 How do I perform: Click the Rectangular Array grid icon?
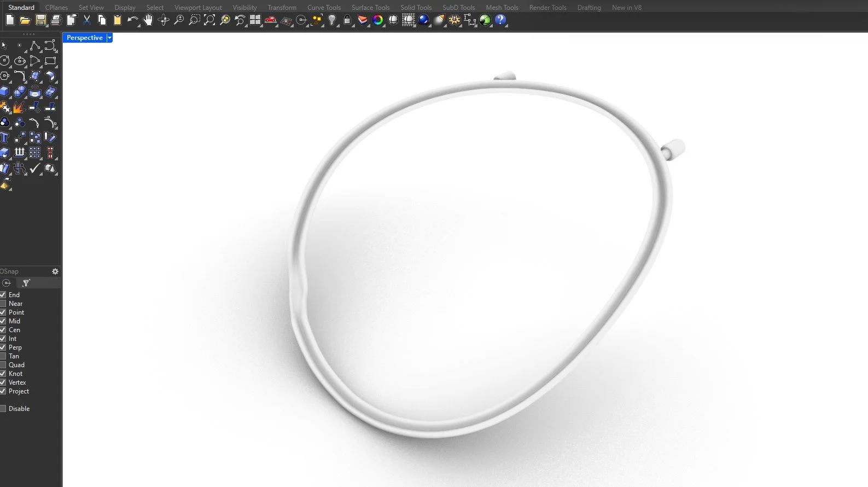[x=35, y=153]
